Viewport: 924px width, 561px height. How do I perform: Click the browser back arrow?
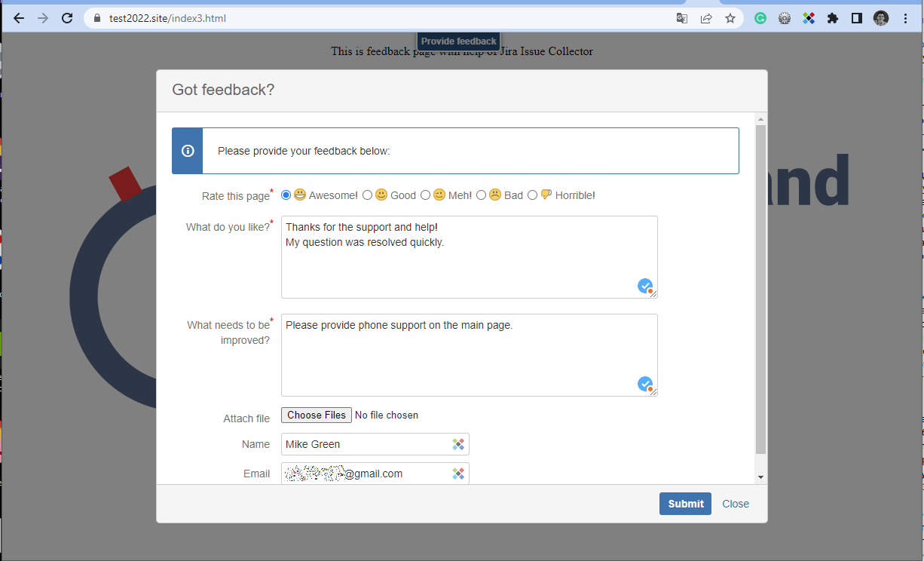[x=19, y=18]
